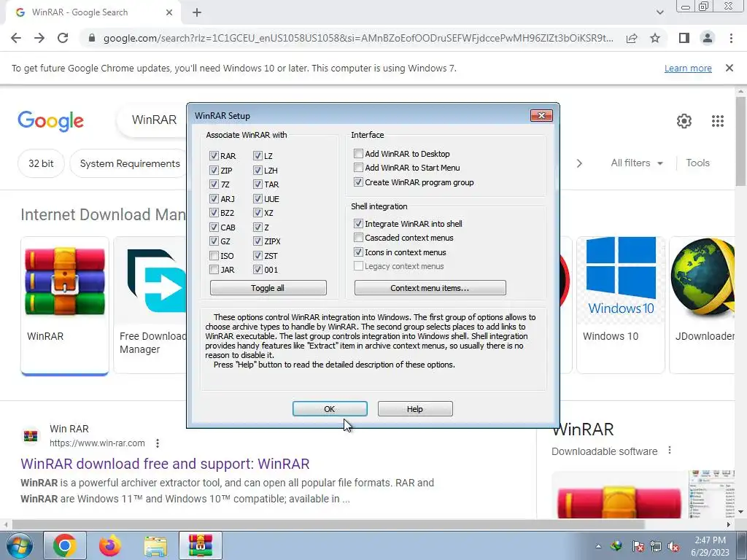
Task: Click the muted volume tray icon
Action: click(x=673, y=546)
